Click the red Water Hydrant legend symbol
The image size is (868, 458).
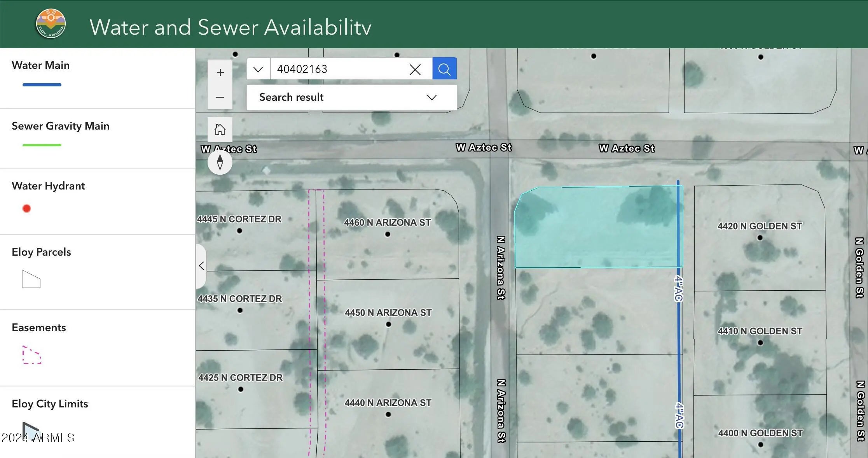click(26, 209)
